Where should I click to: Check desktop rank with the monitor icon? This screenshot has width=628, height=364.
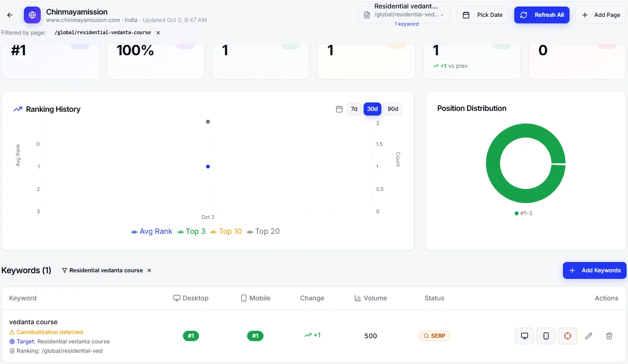[525, 336]
